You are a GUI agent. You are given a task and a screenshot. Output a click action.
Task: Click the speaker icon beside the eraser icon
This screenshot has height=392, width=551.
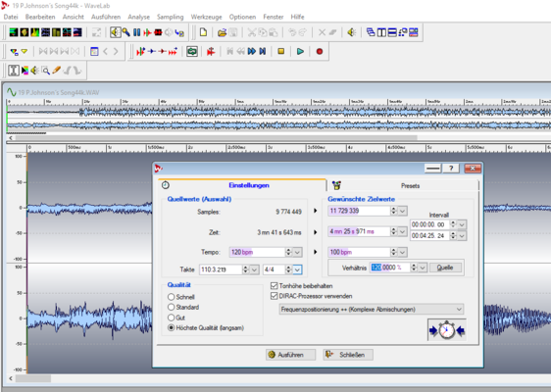pyautogui.click(x=351, y=32)
